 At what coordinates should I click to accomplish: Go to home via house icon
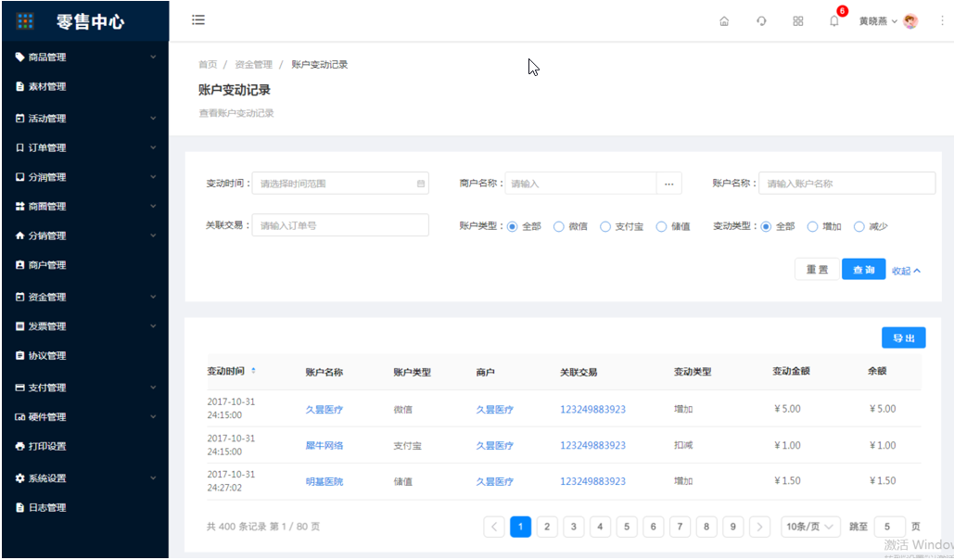[724, 21]
